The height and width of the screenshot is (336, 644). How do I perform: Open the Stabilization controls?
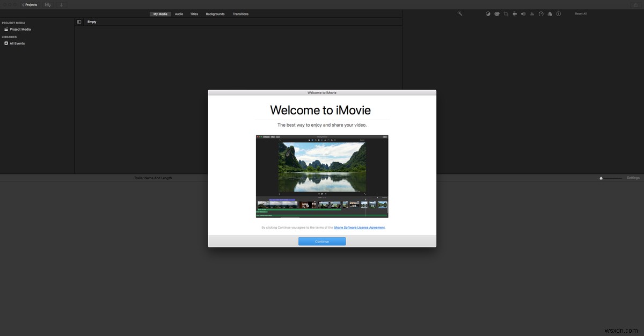point(514,13)
